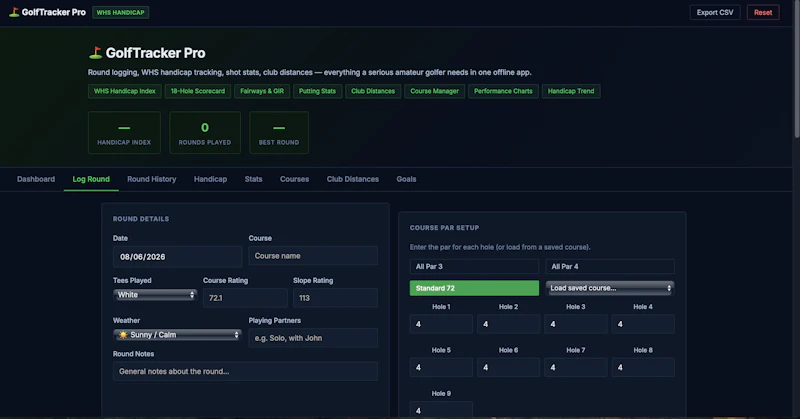Click the WHS HANDICAP badge
The height and width of the screenshot is (419, 800).
[x=120, y=12]
